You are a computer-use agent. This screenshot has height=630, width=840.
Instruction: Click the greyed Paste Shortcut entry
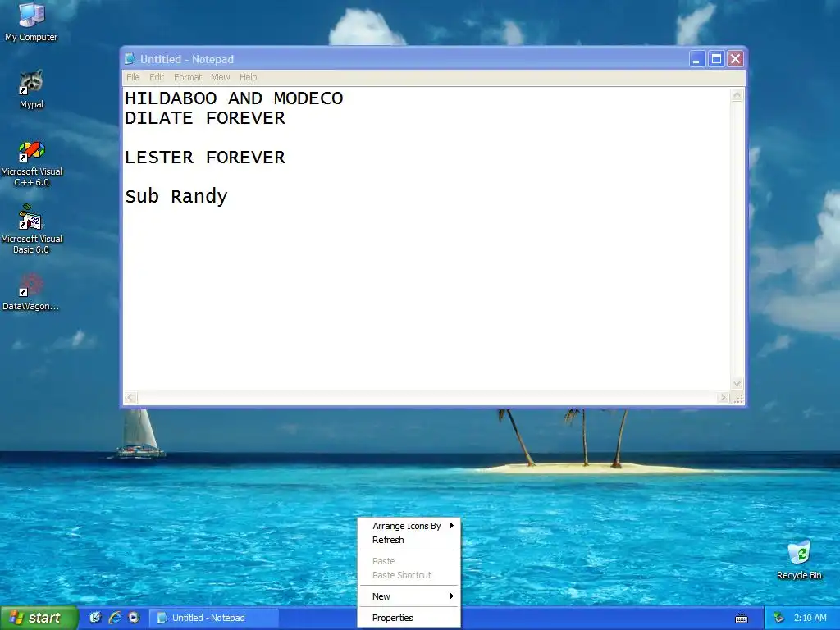[x=409, y=575]
